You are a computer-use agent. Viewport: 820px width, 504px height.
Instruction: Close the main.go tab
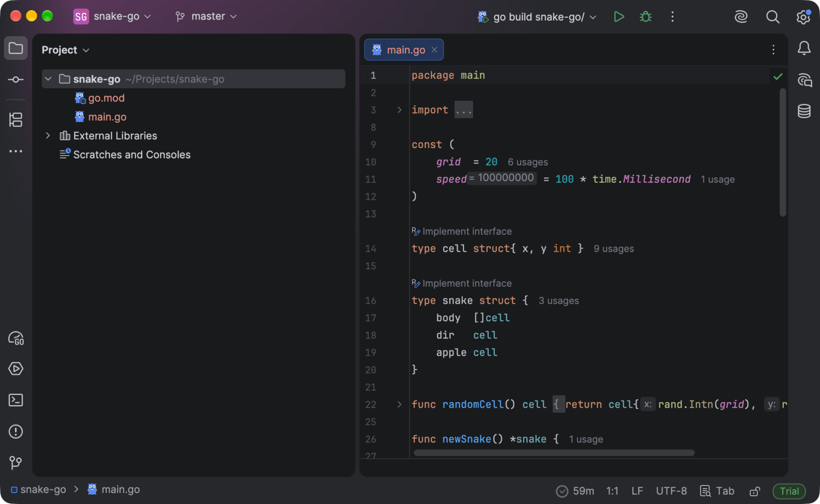coord(434,50)
